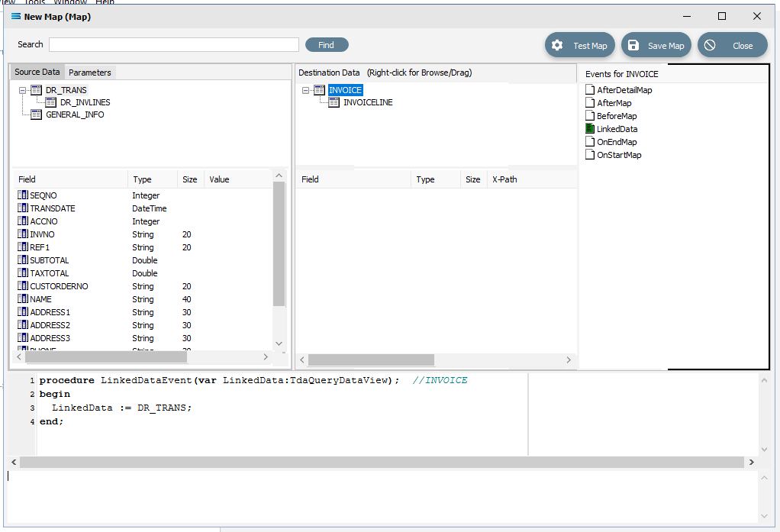Click the OnStartMap event document icon
780x532 pixels.
590,155
